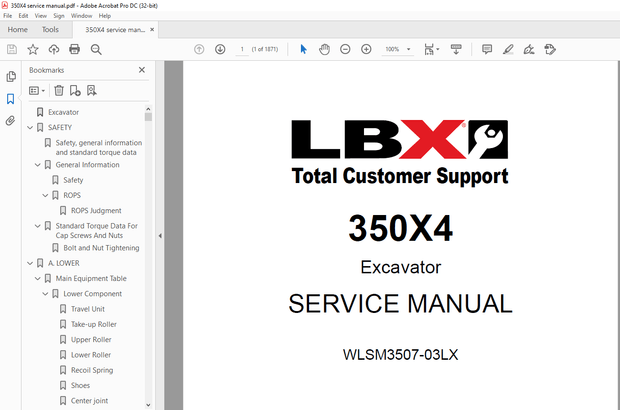Print the document via printer icon
The width and height of the screenshot is (620, 410).
point(74,49)
